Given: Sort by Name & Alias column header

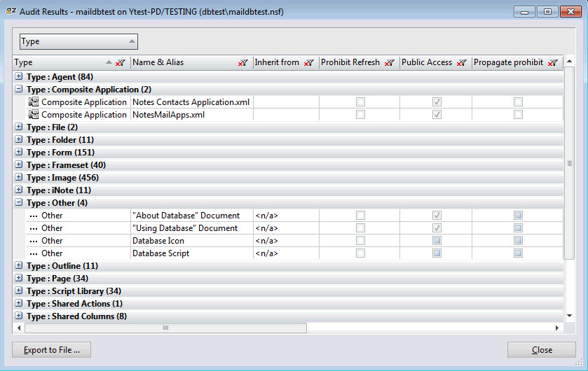Looking at the screenshot, I should [x=182, y=62].
